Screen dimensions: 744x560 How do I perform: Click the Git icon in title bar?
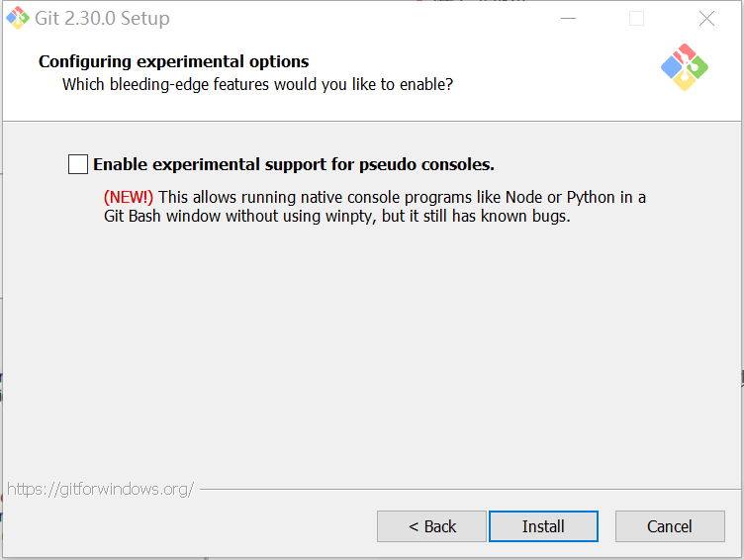(17, 18)
